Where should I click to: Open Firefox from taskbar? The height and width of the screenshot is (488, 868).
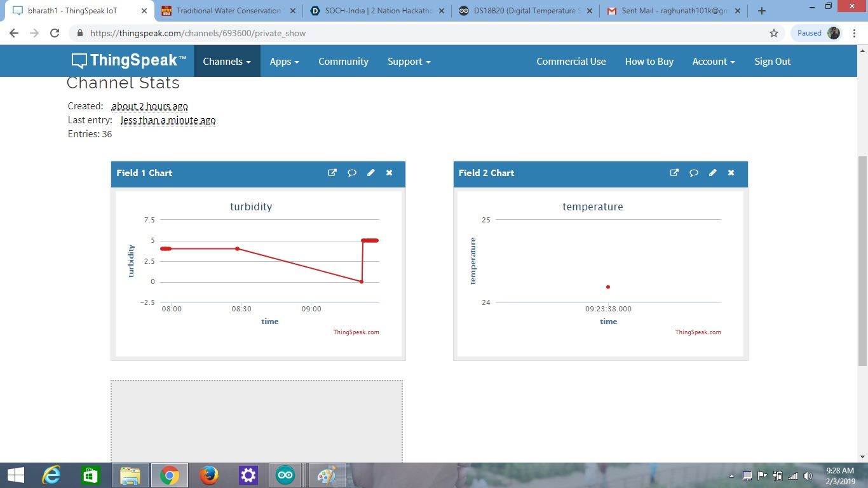click(x=209, y=475)
